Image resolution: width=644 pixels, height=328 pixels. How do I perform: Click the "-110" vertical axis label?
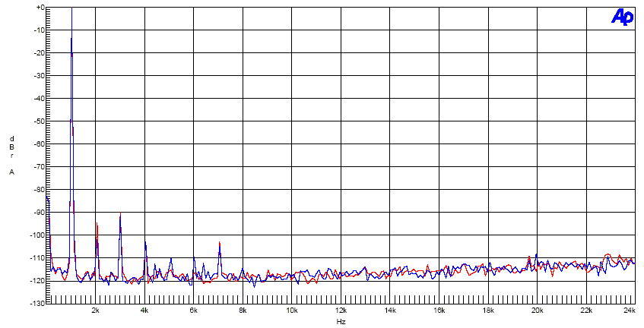(39, 258)
